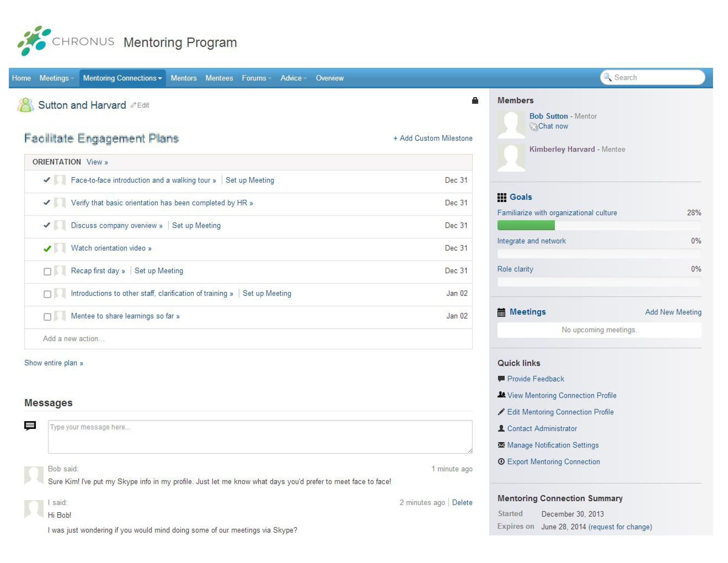Click the View Mentoring Connection Profile people icon
Image resolution: width=728 pixels, height=563 pixels.
click(501, 395)
